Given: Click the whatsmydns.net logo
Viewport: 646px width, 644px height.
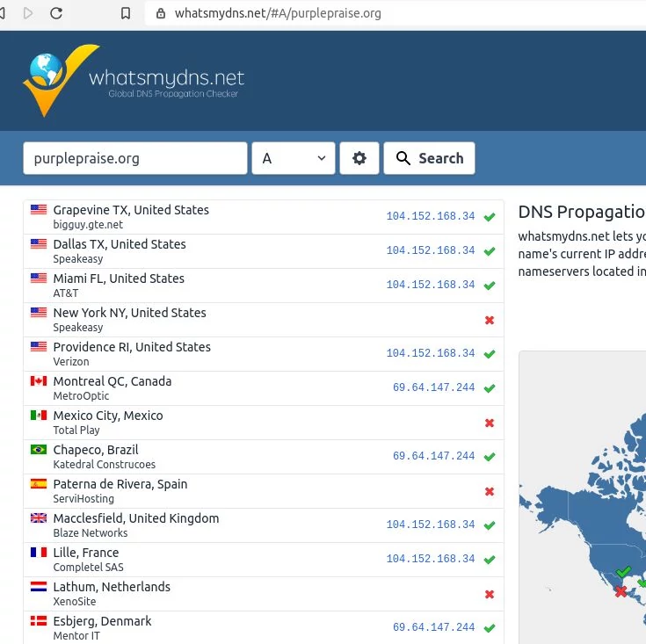Looking at the screenshot, I should coord(134,81).
